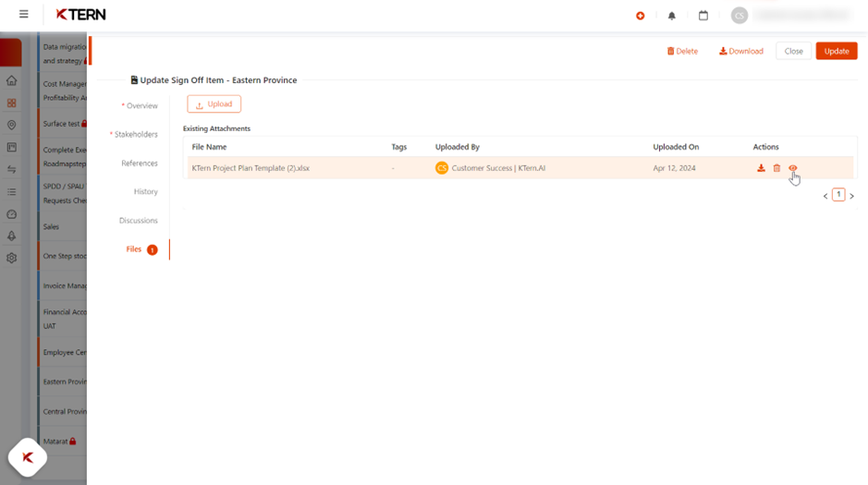Select page 1 in pagination
Image resolution: width=868 pixels, height=485 pixels.
(838, 195)
